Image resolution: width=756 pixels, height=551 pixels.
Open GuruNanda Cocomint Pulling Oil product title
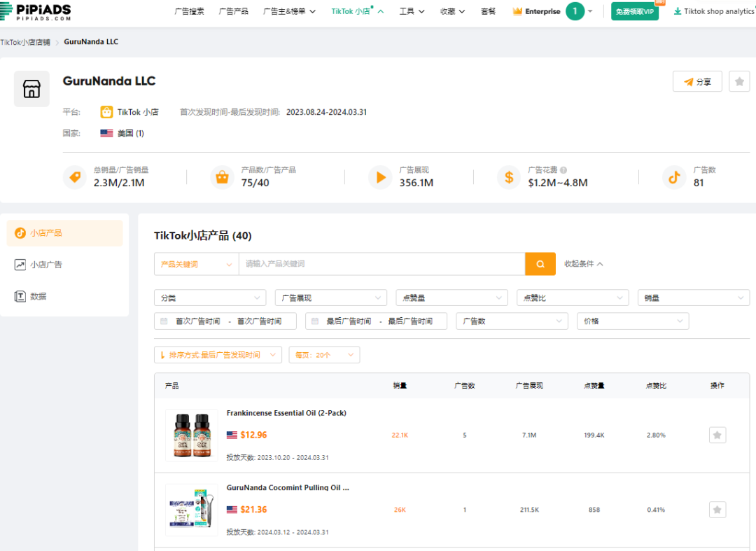click(288, 487)
